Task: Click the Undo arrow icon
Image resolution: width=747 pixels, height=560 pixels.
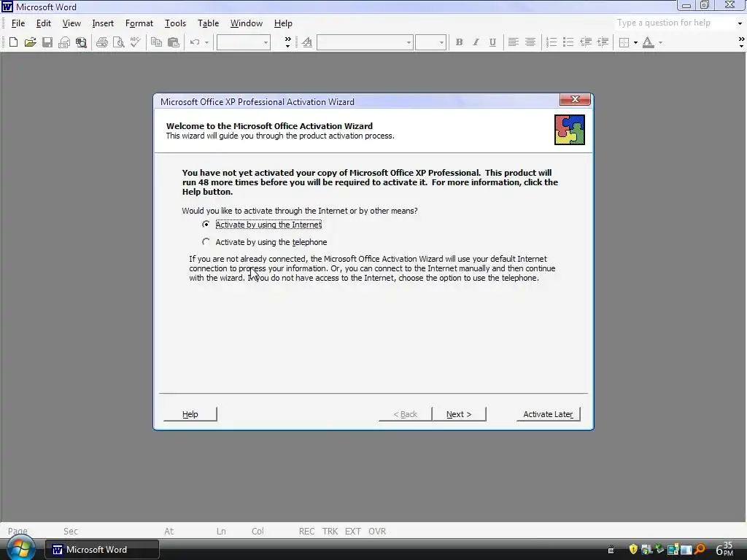Action: (x=194, y=42)
